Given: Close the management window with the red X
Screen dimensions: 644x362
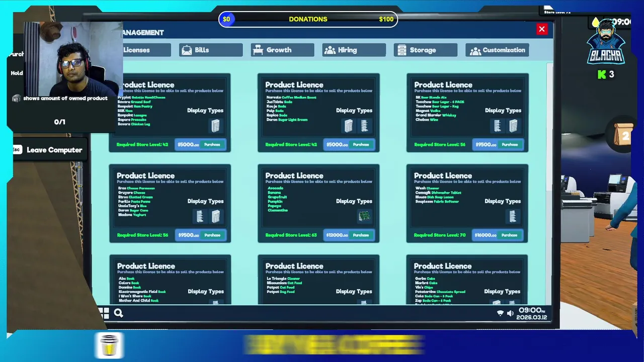Looking at the screenshot, I should tap(542, 29).
